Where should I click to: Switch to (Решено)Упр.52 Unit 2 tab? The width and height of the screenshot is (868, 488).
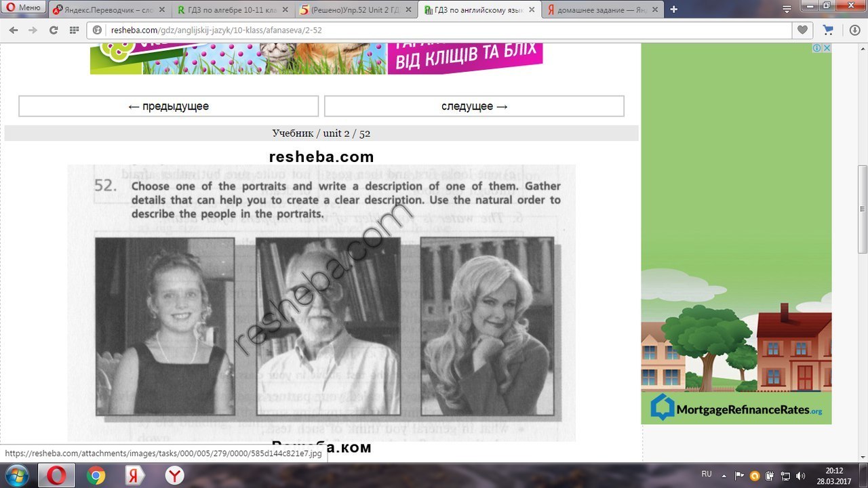click(355, 9)
